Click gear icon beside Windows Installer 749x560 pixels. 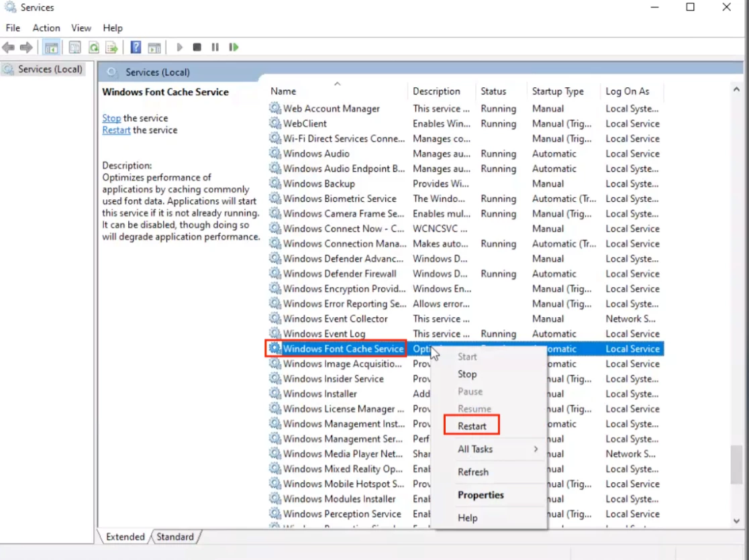274,394
